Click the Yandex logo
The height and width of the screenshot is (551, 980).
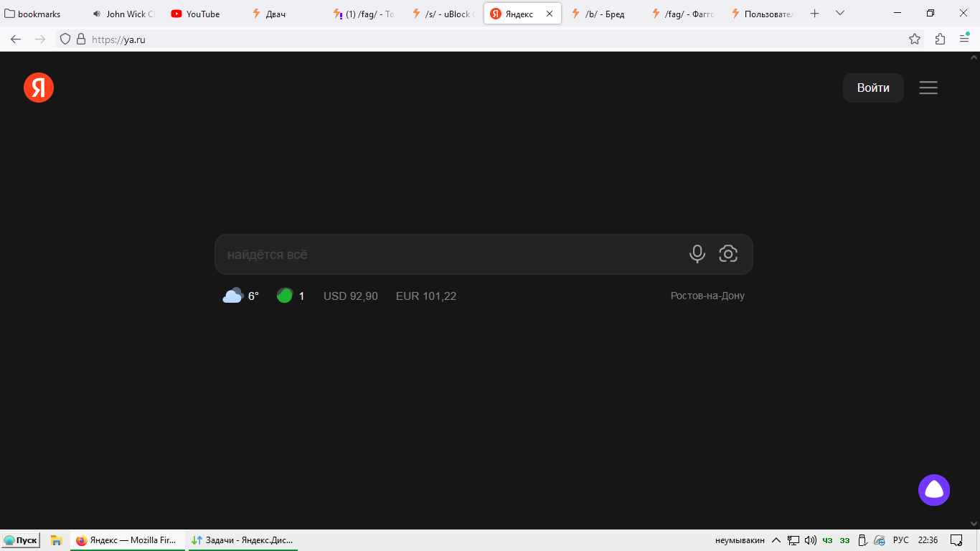click(39, 88)
